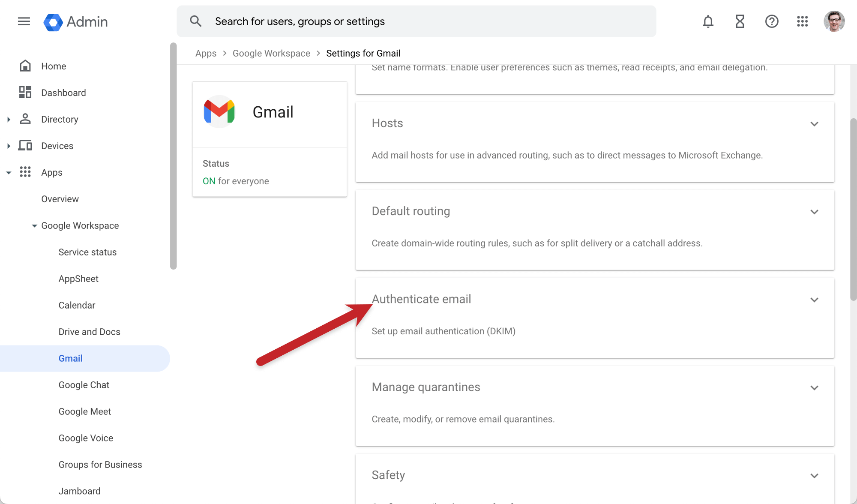Click the Directory person icon

(25, 119)
